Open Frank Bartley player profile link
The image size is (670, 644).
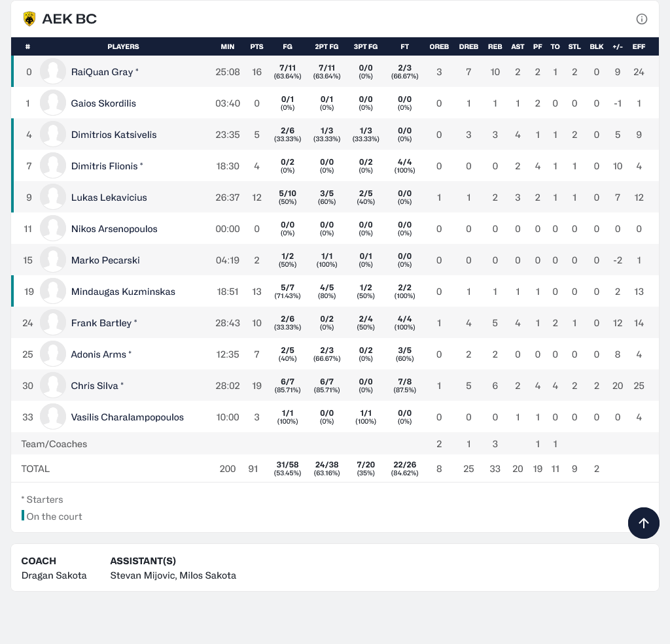[x=101, y=323]
